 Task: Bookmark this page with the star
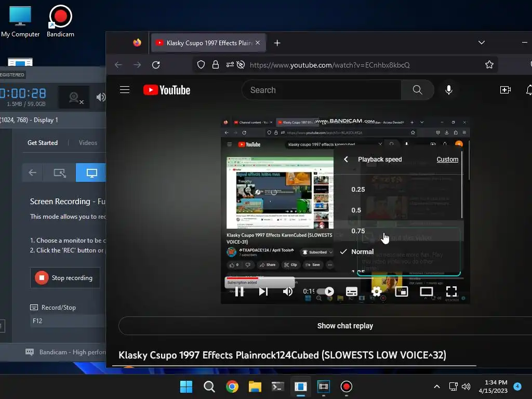click(489, 64)
